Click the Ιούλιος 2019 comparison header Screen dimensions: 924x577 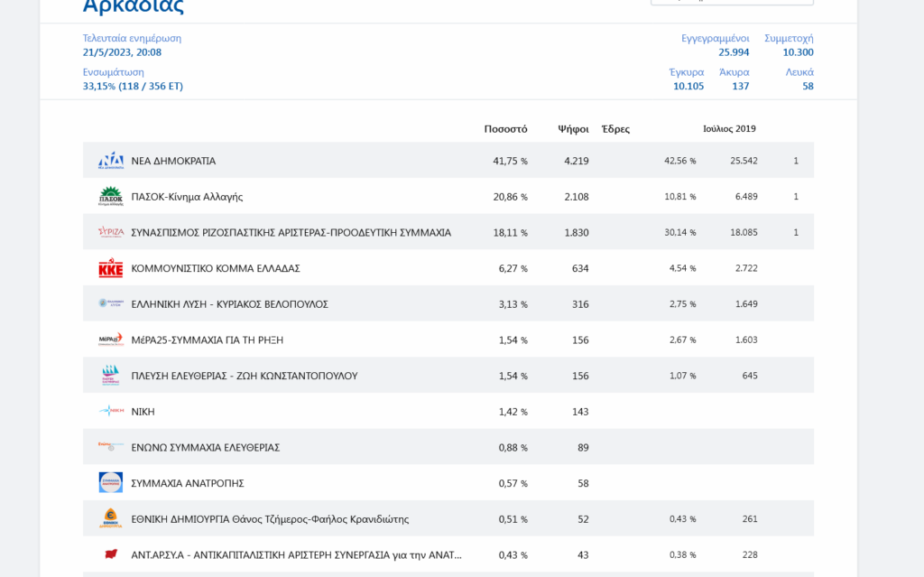pos(729,129)
